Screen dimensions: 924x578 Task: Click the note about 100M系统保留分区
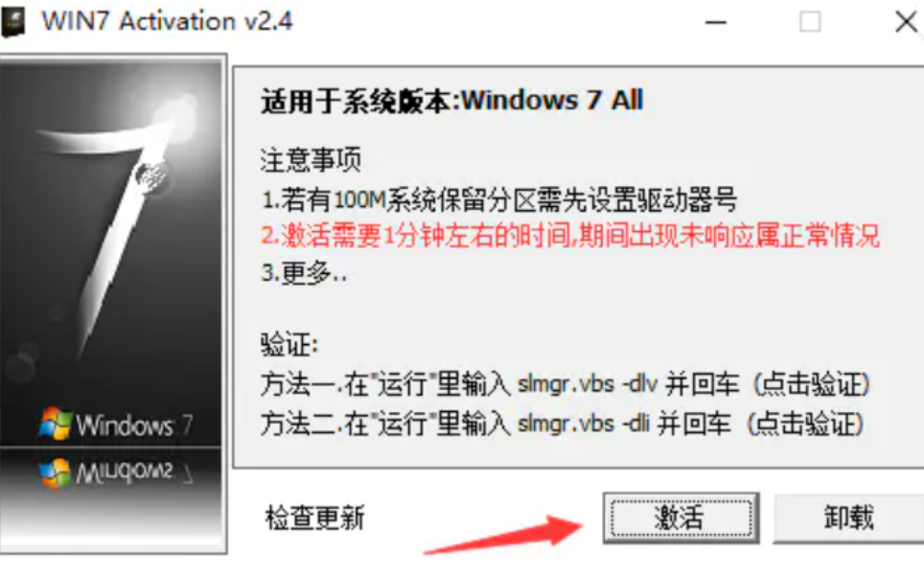[498, 199]
